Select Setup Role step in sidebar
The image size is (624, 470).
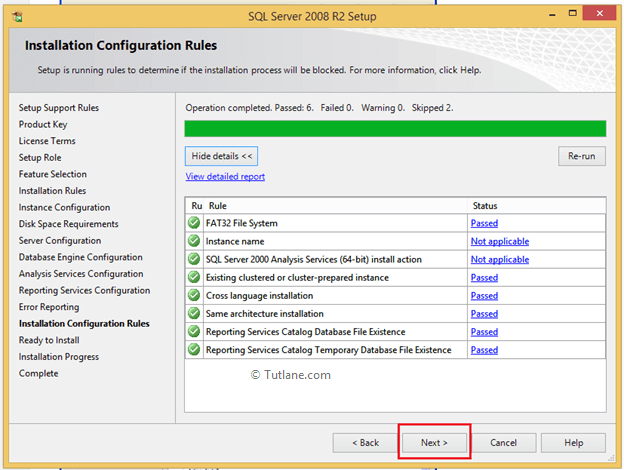point(40,158)
